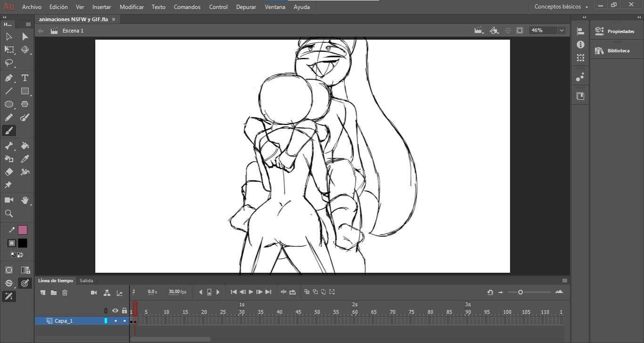Toggle lock on Capa_1 layer
The image size is (644, 343).
point(125,321)
